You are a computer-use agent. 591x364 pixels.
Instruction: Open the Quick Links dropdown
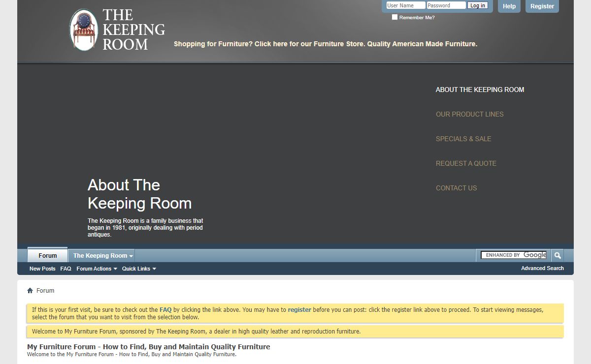139,269
